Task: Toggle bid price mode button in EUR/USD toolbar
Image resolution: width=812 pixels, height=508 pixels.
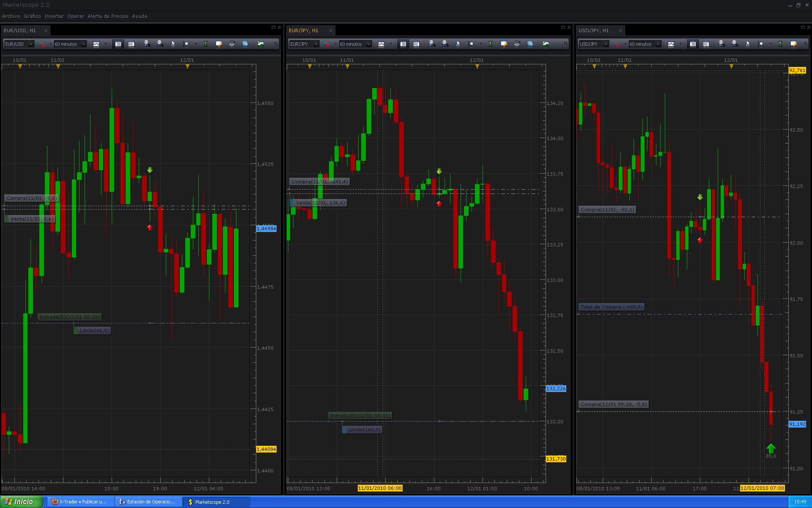Action: [118, 44]
